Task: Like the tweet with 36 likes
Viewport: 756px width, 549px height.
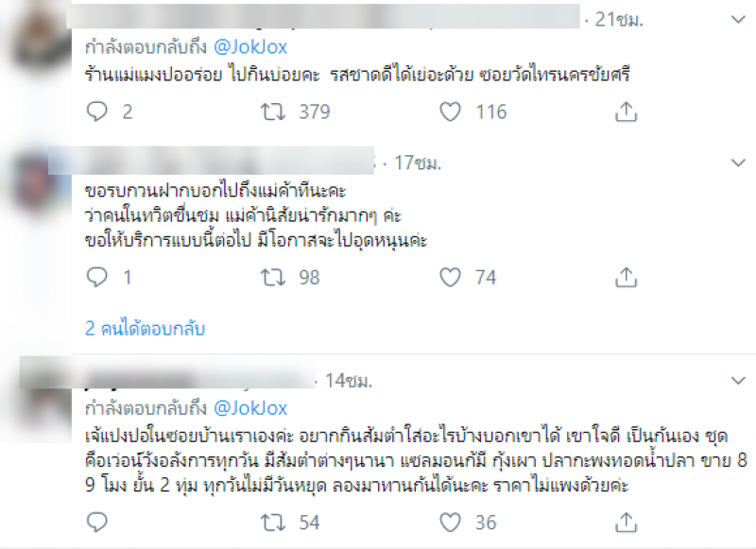Action: click(449, 523)
